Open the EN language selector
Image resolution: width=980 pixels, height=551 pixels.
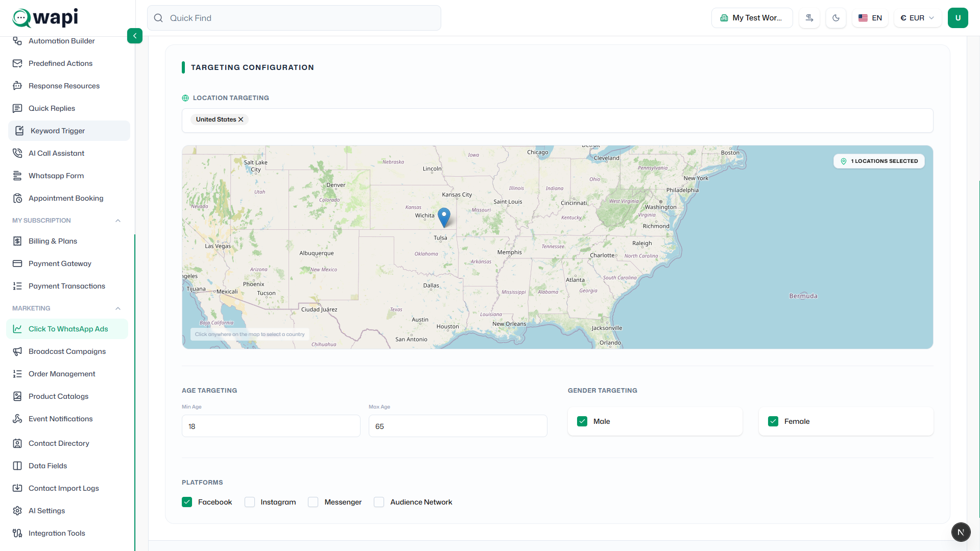(870, 18)
